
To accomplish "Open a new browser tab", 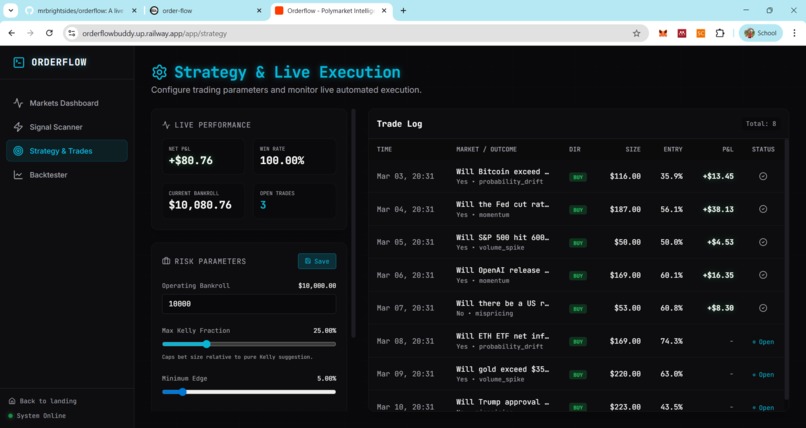I will point(404,10).
